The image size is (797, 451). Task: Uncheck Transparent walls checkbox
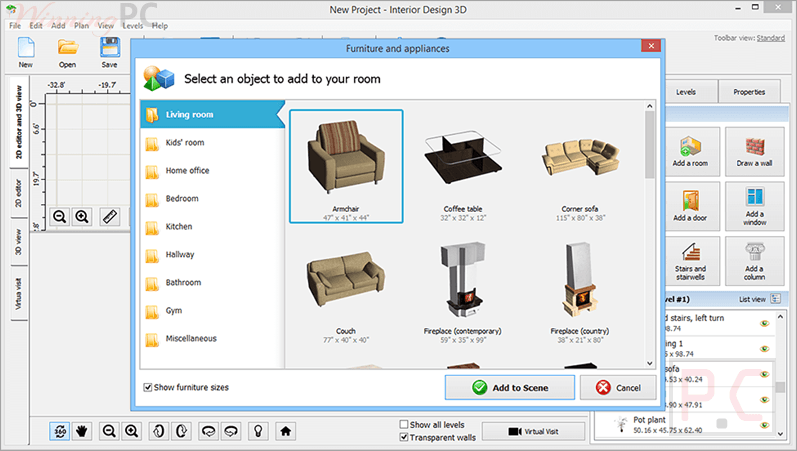[404, 437]
